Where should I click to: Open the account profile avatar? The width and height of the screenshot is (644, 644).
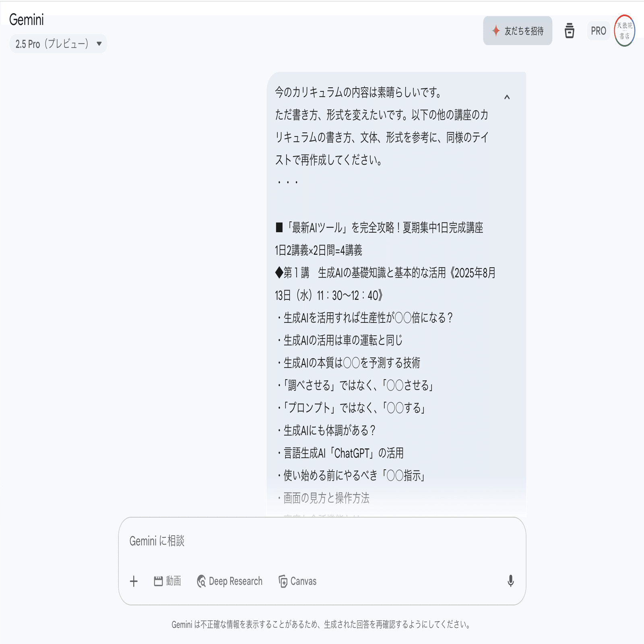click(625, 31)
